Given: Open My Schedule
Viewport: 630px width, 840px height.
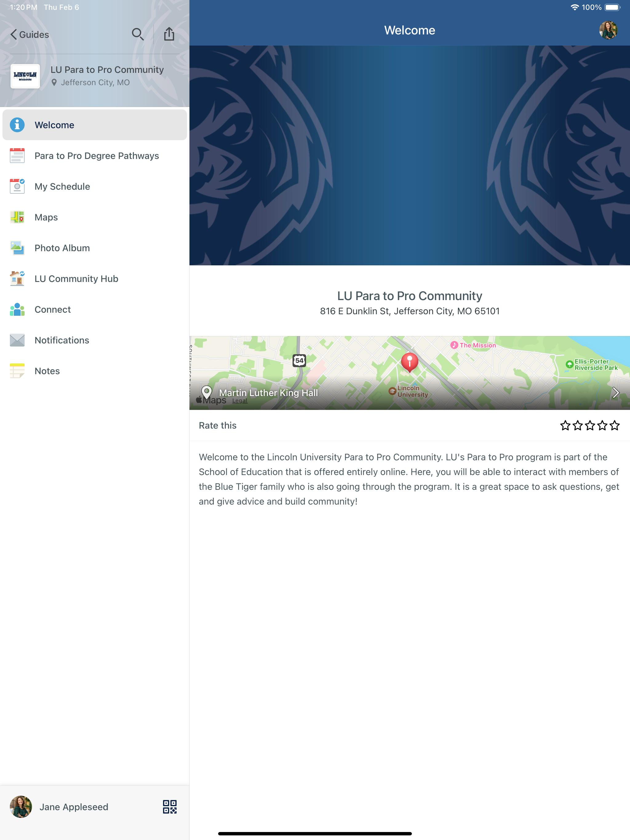Looking at the screenshot, I should (95, 186).
